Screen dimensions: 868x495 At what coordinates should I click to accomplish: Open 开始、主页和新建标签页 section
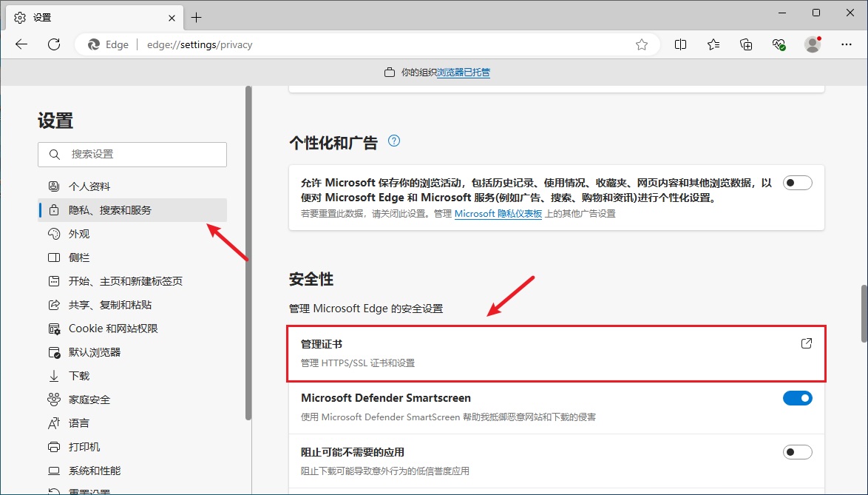(x=132, y=281)
